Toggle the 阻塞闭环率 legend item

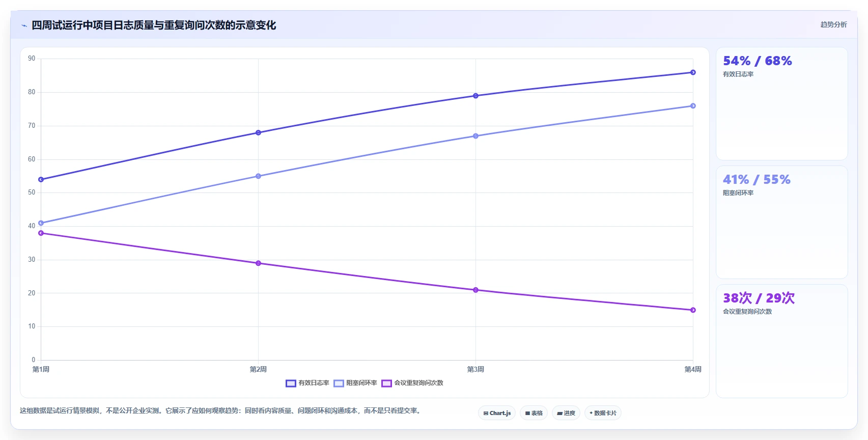click(x=355, y=383)
